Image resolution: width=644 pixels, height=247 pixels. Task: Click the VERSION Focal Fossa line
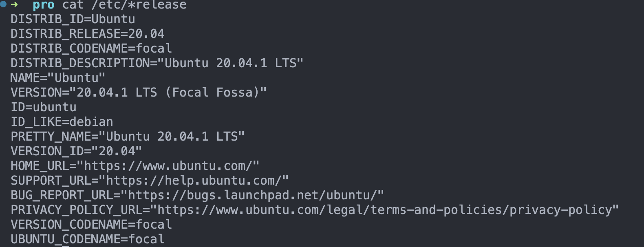click(139, 93)
